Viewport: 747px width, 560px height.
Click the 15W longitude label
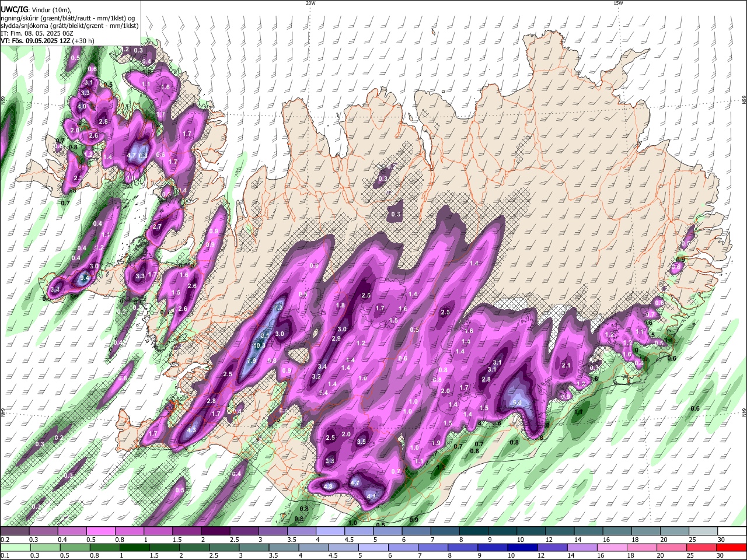[x=618, y=3]
